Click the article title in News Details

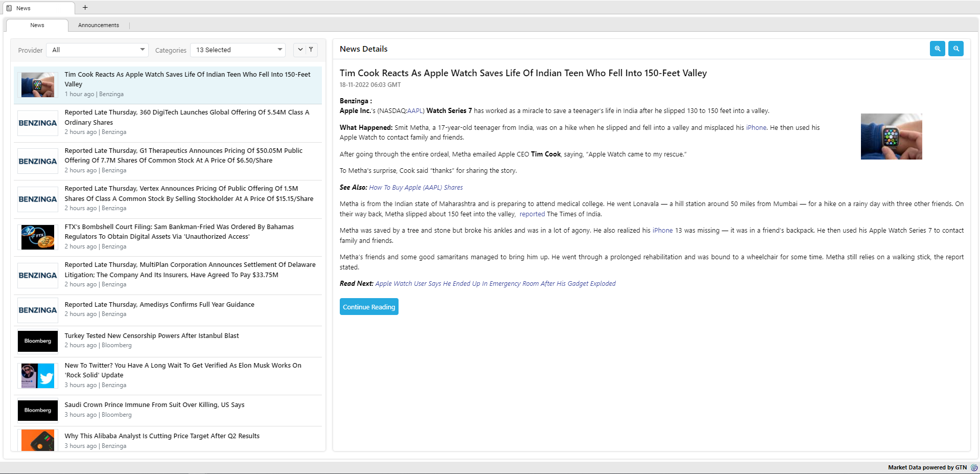point(523,73)
